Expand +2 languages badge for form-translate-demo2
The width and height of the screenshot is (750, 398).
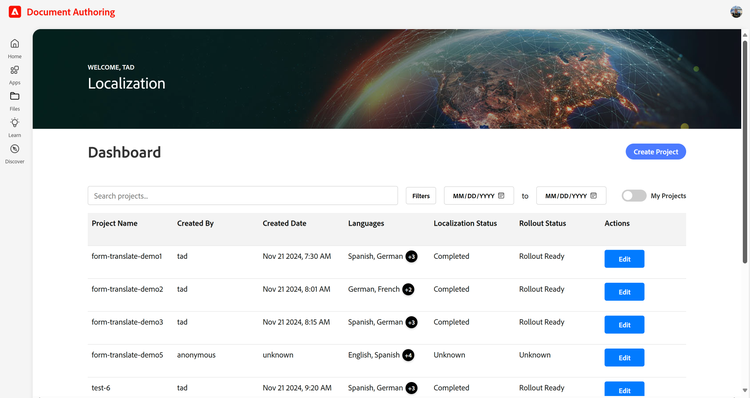pyautogui.click(x=408, y=289)
